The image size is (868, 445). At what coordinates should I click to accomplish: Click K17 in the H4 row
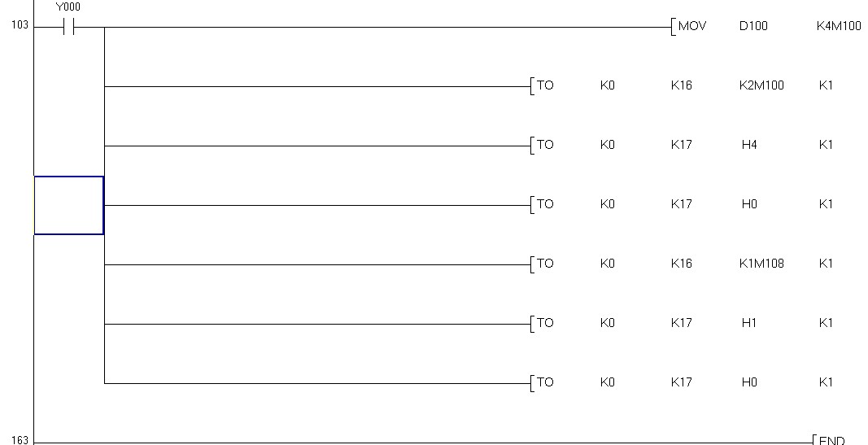tap(682, 145)
